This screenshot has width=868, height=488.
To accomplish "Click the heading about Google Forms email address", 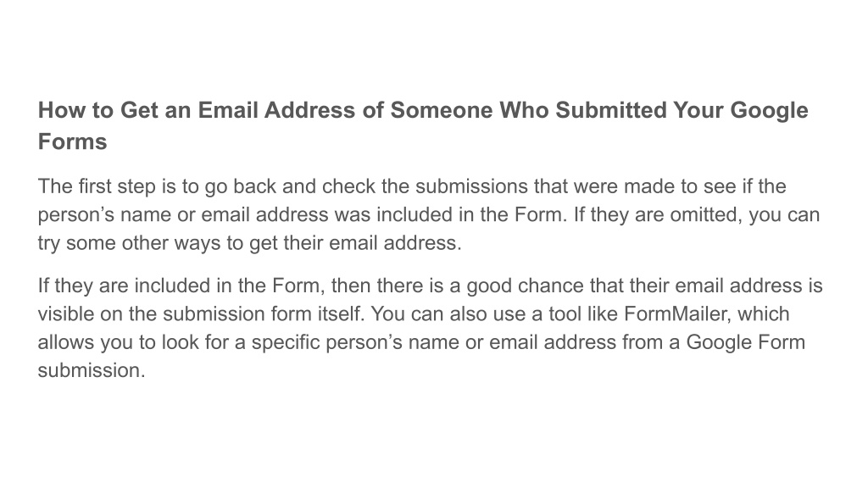I will click(423, 125).
